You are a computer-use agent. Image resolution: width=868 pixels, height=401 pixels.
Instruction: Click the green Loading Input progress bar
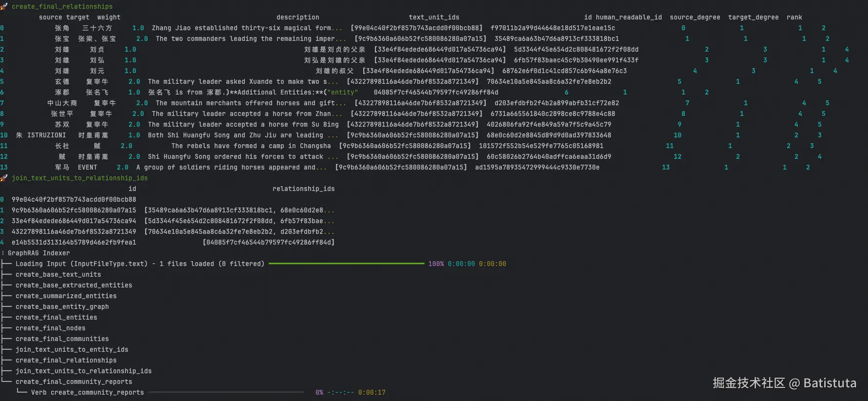click(347, 264)
